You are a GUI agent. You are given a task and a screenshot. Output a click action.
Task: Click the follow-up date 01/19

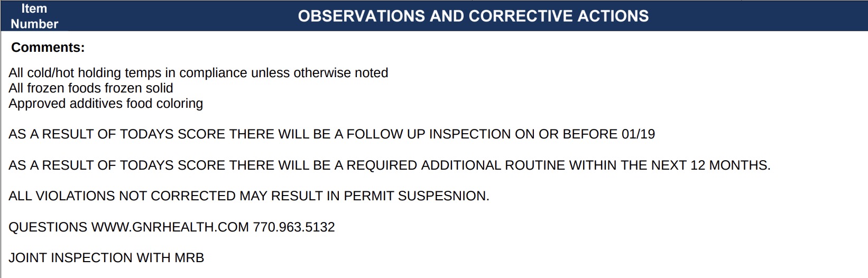pos(638,134)
